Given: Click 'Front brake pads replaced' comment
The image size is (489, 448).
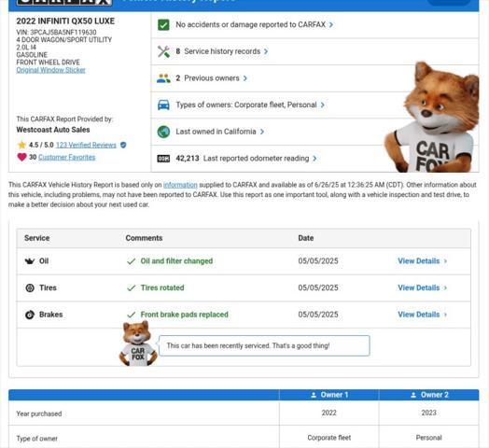Looking at the screenshot, I should [x=185, y=315].
